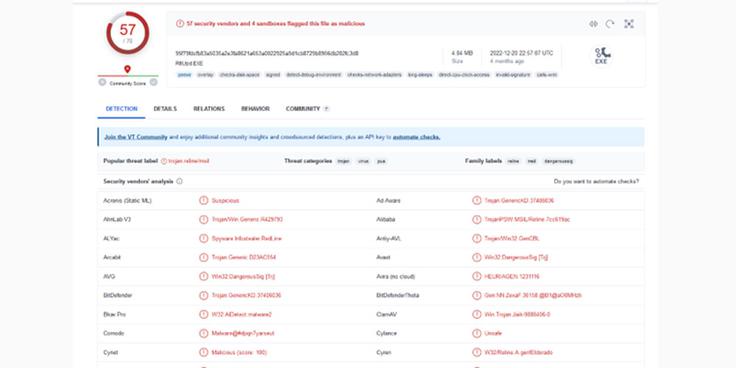The height and width of the screenshot is (368, 736).
Task: Click the 'W32.AIDetect.malware2' Bkav Pro result
Action: (x=242, y=314)
